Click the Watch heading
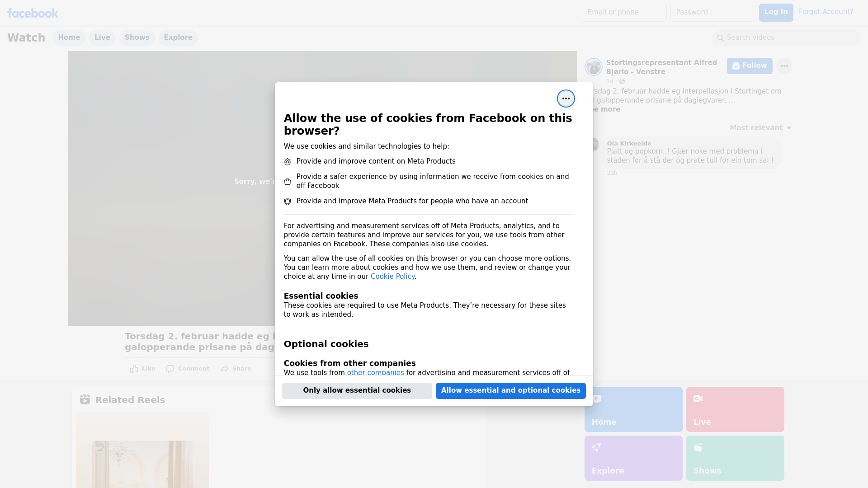Screen dimensions: 868x488 click(26, 38)
